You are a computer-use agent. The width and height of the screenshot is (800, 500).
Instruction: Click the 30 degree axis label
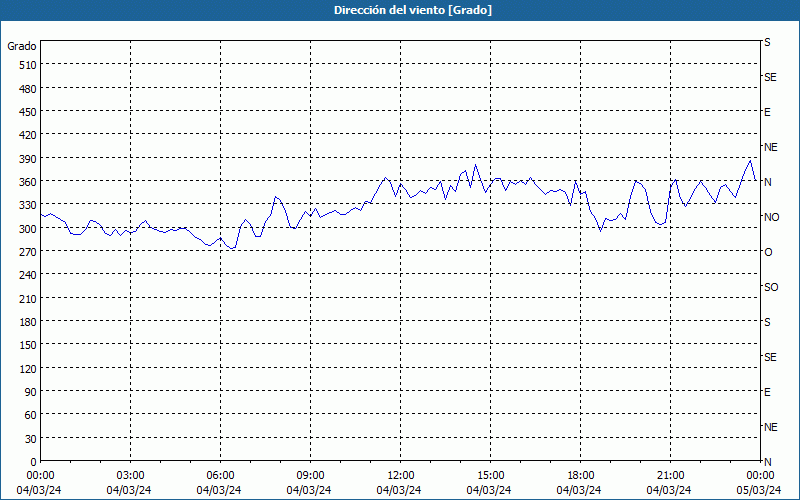[x=30, y=438]
